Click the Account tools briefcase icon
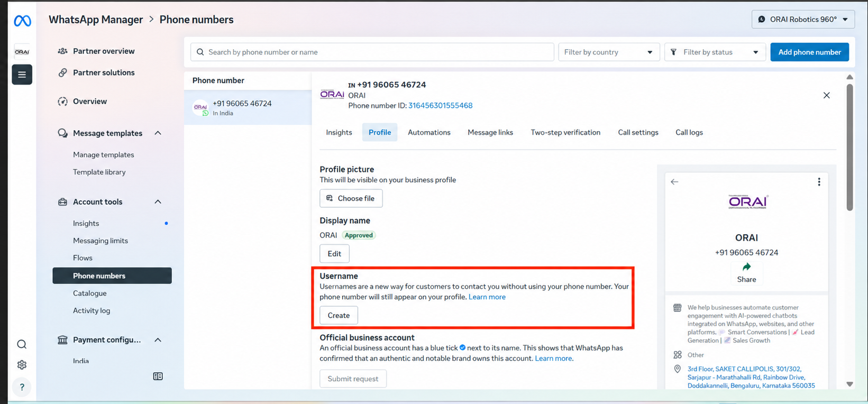The width and height of the screenshot is (868, 404). pyautogui.click(x=62, y=202)
